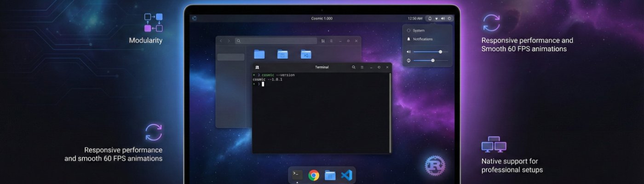
Task: Launch Google Chrome from the dock
Action: click(314, 175)
